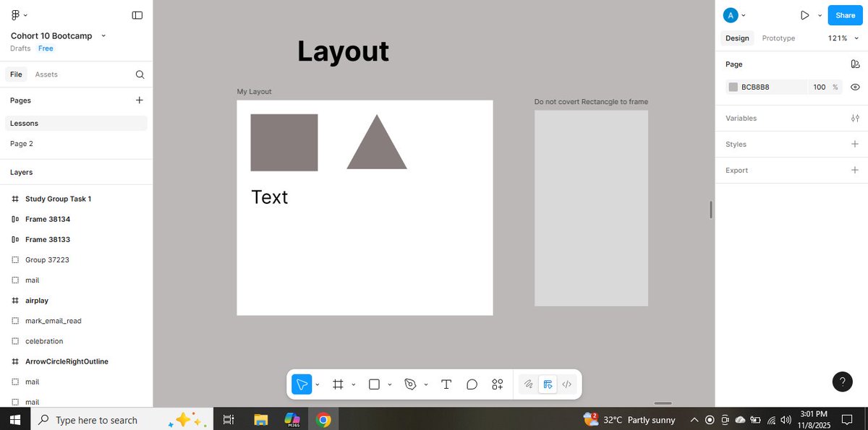Screen dimensions: 868x430
Task: Switch to the Assets tab
Action: click(x=46, y=74)
